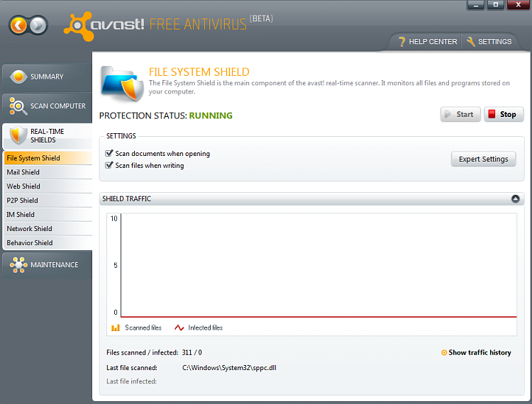The width and height of the screenshot is (532, 404).
Task: Maximize the avast window
Action: 496,5
